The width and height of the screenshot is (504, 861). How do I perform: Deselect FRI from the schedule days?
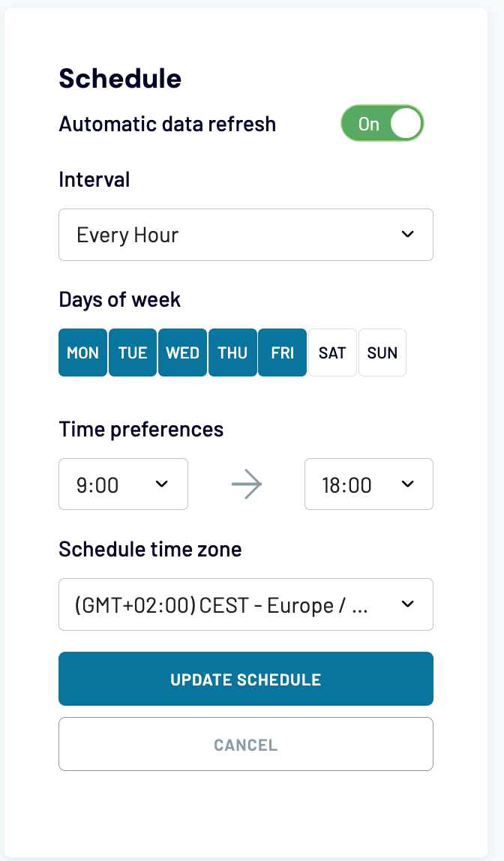click(282, 352)
